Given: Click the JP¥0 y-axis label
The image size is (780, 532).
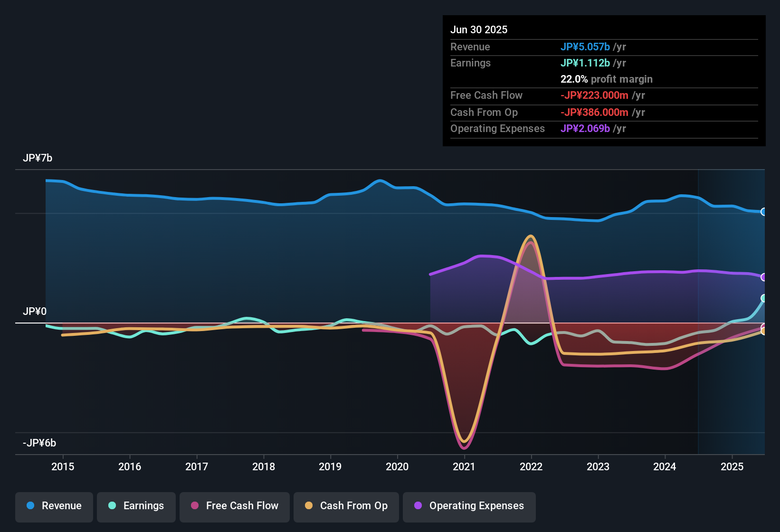Looking at the screenshot, I should (x=35, y=312).
